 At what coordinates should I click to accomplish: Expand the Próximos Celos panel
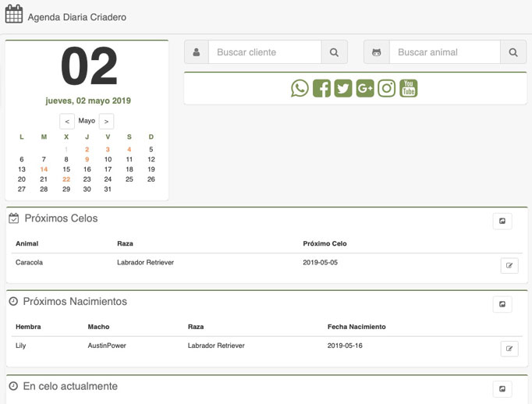pyautogui.click(x=502, y=221)
